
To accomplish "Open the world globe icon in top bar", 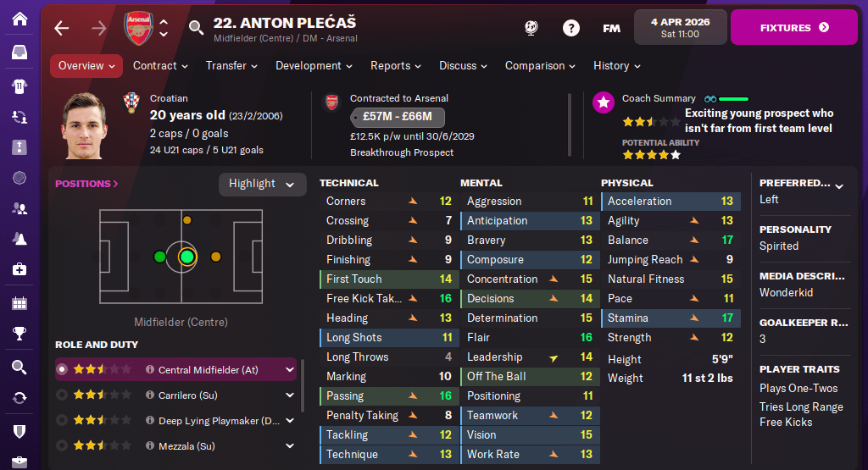I will [x=531, y=28].
